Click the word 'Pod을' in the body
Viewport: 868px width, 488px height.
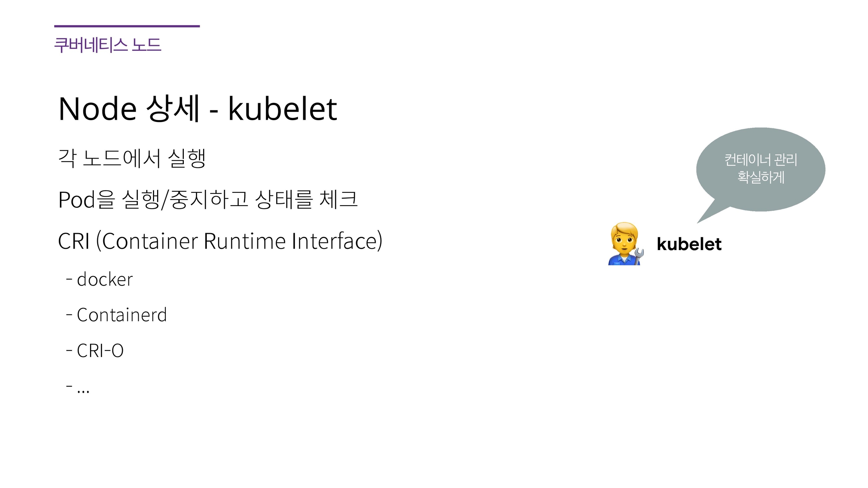[x=86, y=200]
